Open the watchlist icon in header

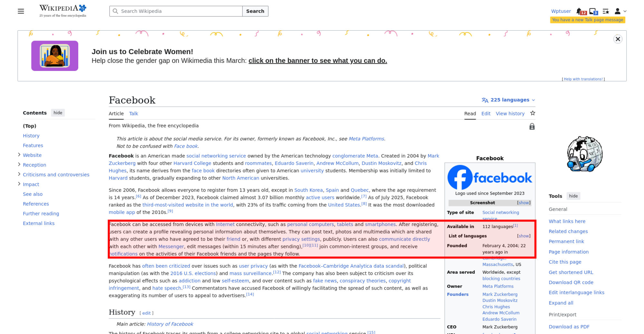[606, 12]
